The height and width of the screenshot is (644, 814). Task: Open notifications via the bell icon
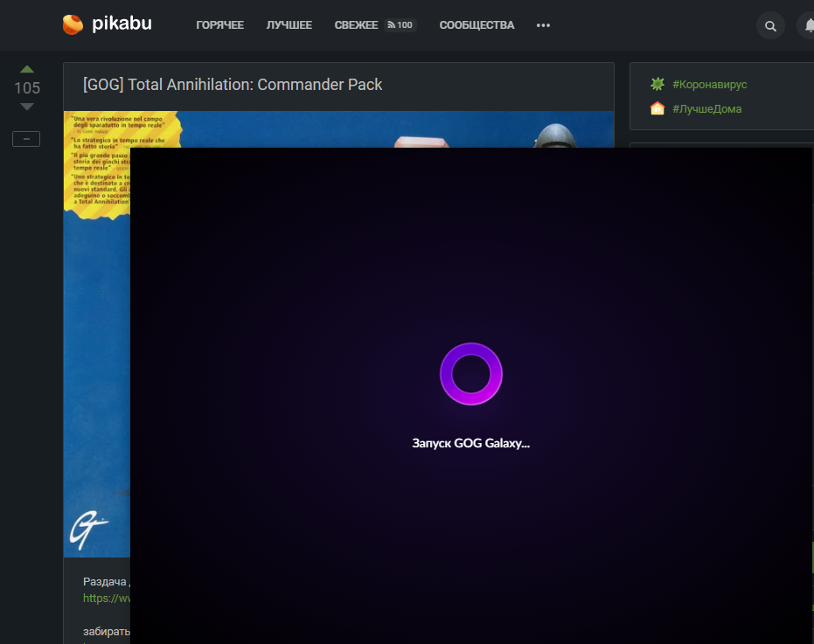pyautogui.click(x=809, y=26)
